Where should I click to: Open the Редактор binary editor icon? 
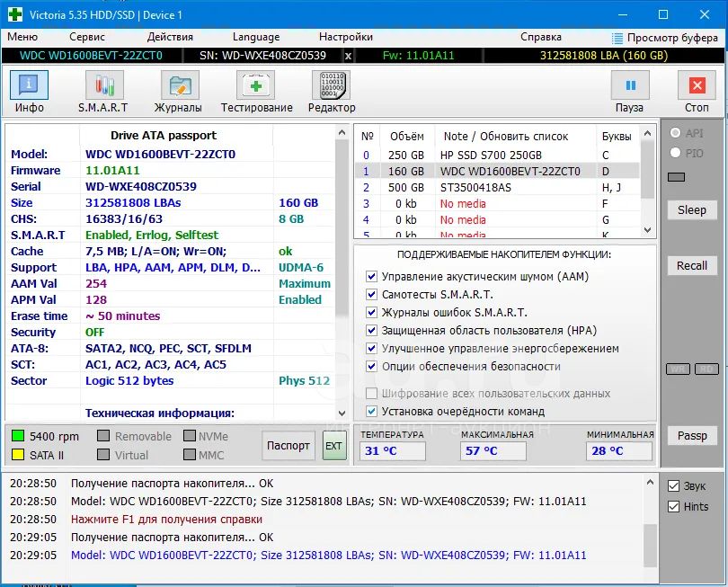coord(331,85)
